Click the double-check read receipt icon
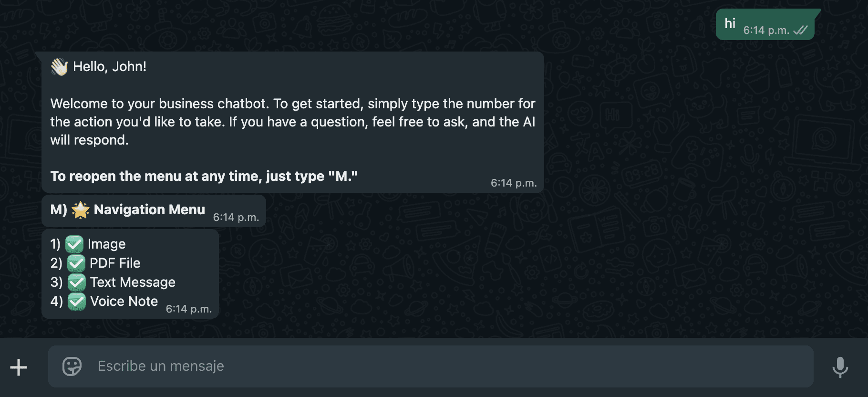The image size is (868, 397). [x=801, y=30]
